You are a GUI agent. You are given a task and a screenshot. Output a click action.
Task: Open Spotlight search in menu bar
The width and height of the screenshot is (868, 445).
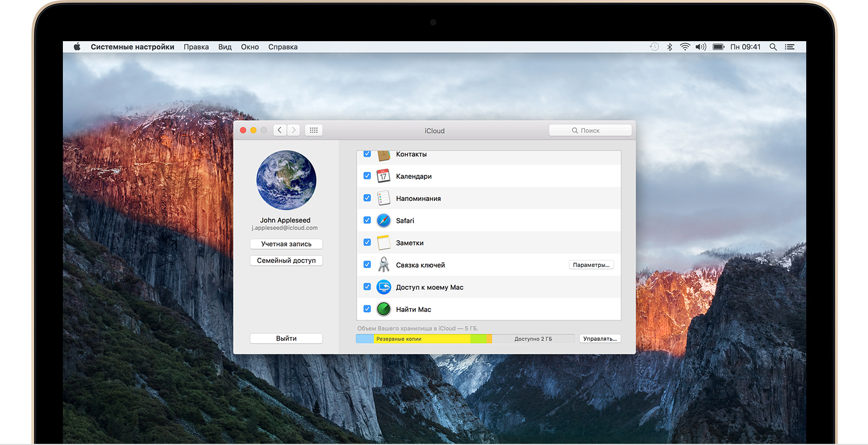tap(773, 47)
